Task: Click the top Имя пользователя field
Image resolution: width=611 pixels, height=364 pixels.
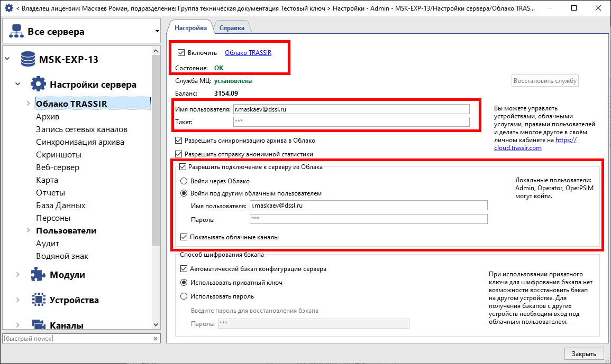Action: (351, 109)
